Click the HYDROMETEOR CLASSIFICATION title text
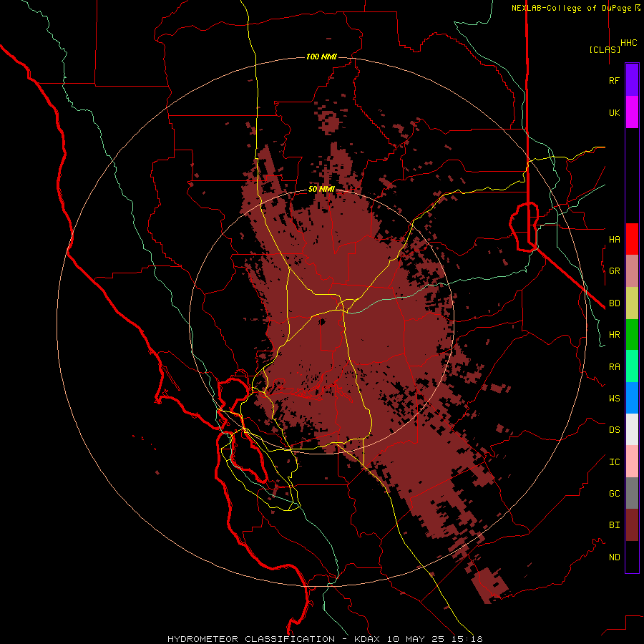Viewport: 644px width, 644px height. coord(251,639)
